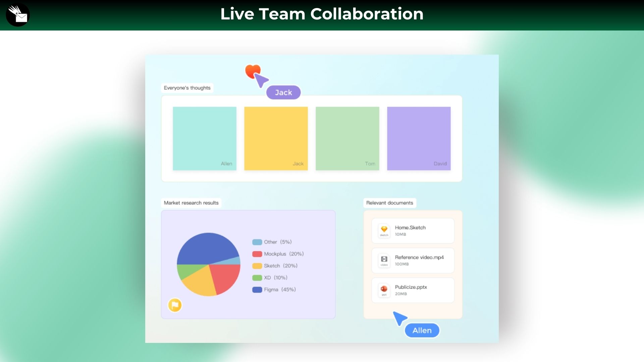The width and height of the screenshot is (644, 362).
Task: Click the Figma blue legend swatch
Action: pos(257,290)
